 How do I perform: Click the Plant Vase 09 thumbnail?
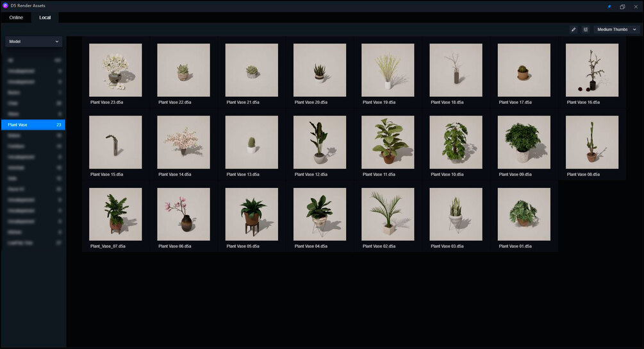coord(524,142)
